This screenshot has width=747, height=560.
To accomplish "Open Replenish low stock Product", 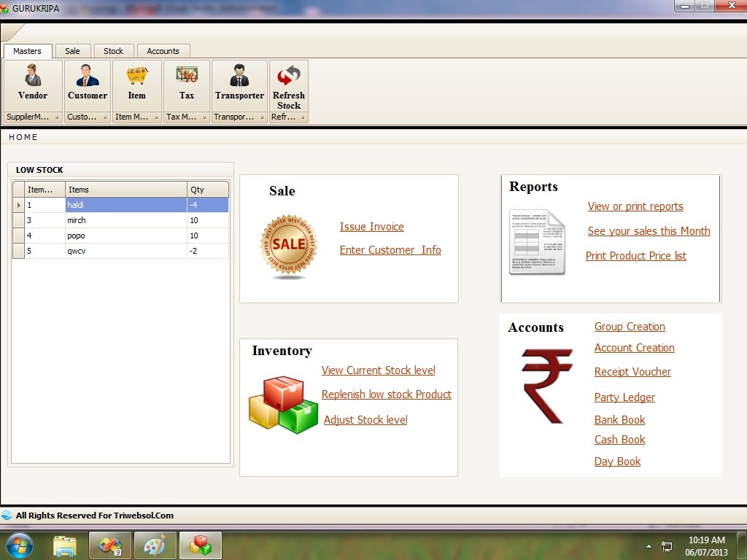I will [x=386, y=394].
